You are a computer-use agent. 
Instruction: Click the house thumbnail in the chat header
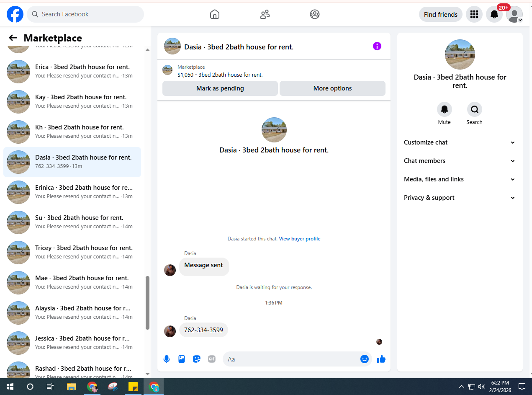[172, 46]
